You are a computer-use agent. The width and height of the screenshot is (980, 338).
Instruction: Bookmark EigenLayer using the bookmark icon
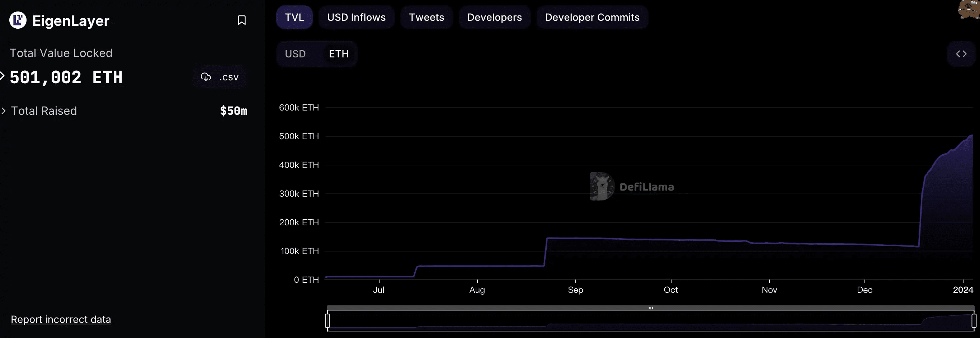click(241, 20)
